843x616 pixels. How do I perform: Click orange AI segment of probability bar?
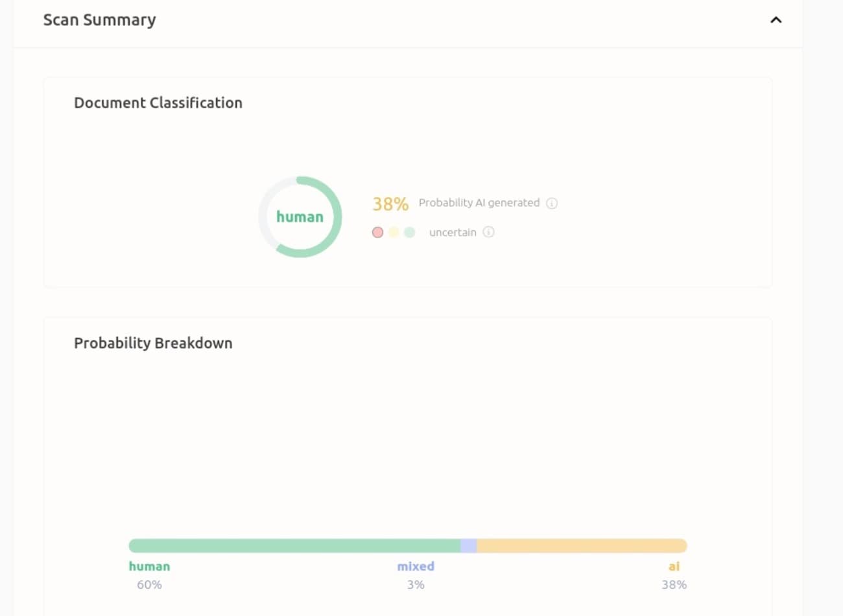click(582, 546)
